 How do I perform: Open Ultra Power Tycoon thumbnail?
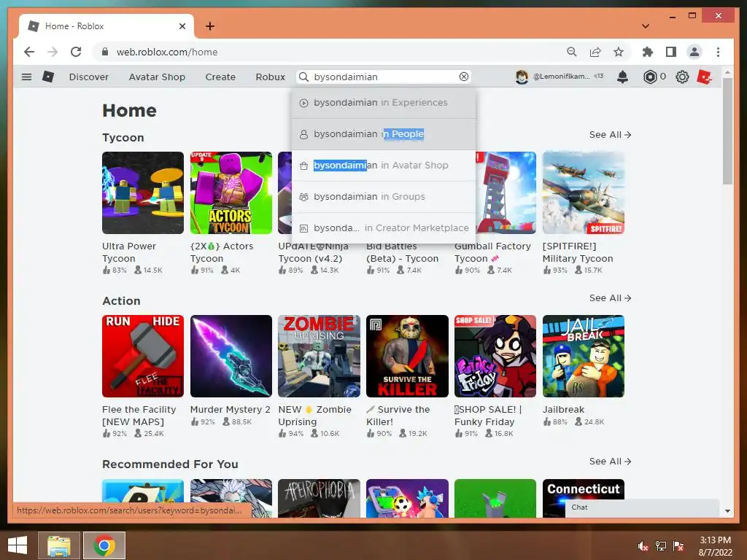pyautogui.click(x=143, y=192)
